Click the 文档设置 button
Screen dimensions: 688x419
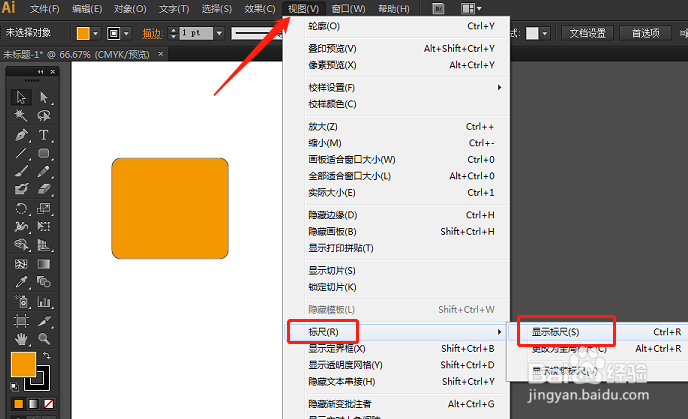point(587,33)
